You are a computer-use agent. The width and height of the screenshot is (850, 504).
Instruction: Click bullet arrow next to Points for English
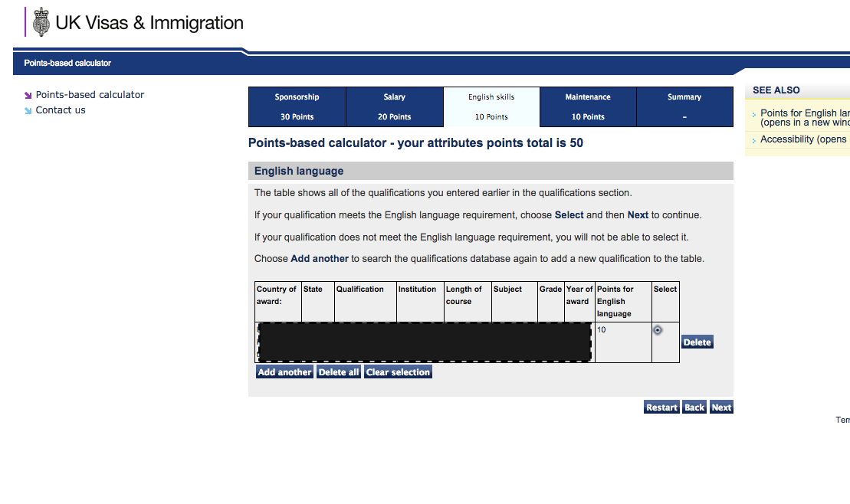click(754, 115)
